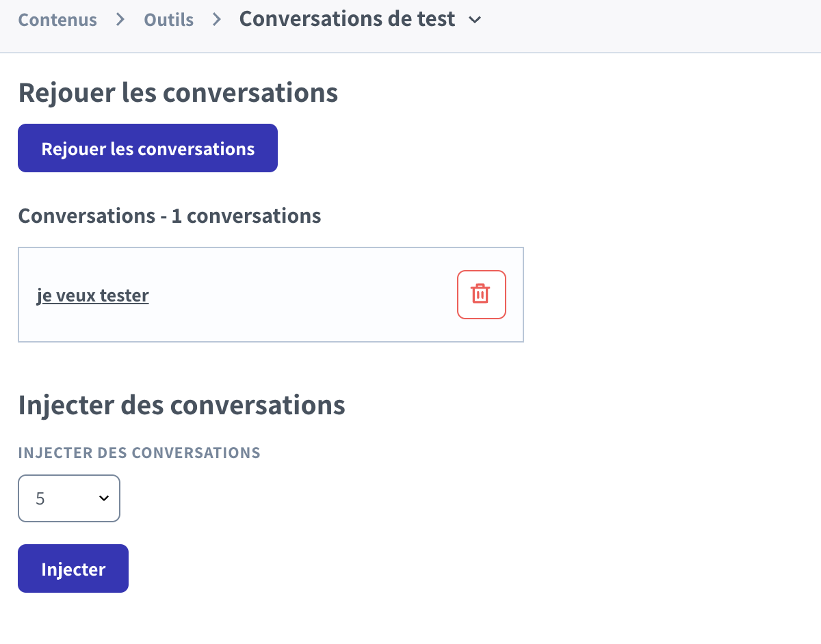Click the value 5 in the select
This screenshot has height=644, width=821.
(x=40, y=498)
